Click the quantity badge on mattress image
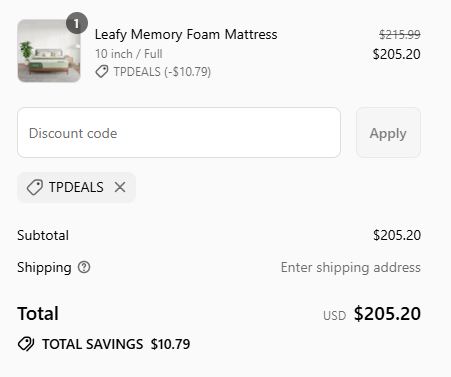Image resolution: width=451 pixels, height=377 pixels. pyautogui.click(x=77, y=23)
